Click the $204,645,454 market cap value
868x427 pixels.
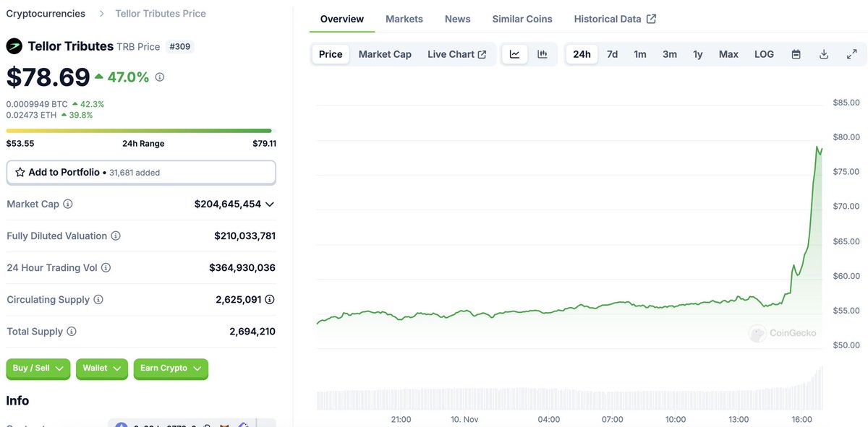coord(228,204)
